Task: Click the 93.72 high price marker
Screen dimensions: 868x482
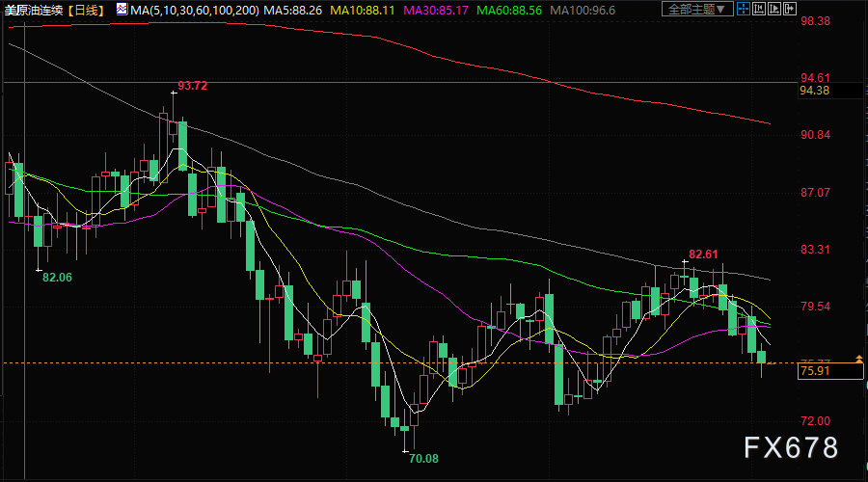Action: click(192, 85)
